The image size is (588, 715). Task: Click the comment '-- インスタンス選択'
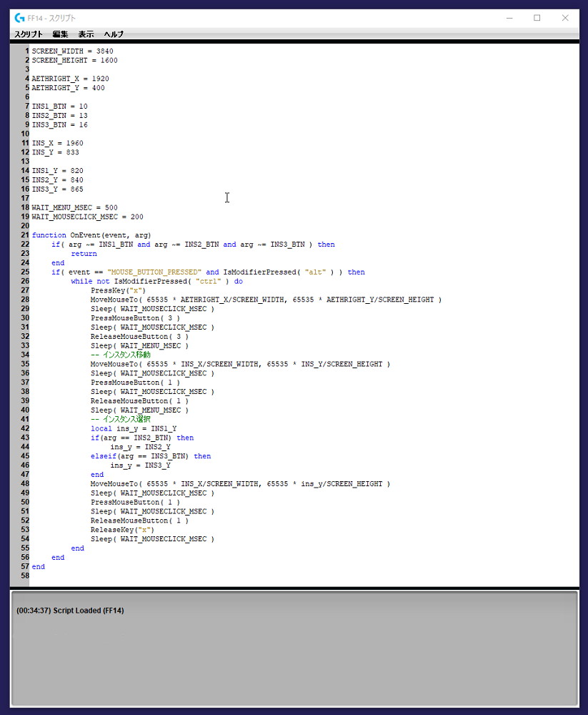point(120,419)
